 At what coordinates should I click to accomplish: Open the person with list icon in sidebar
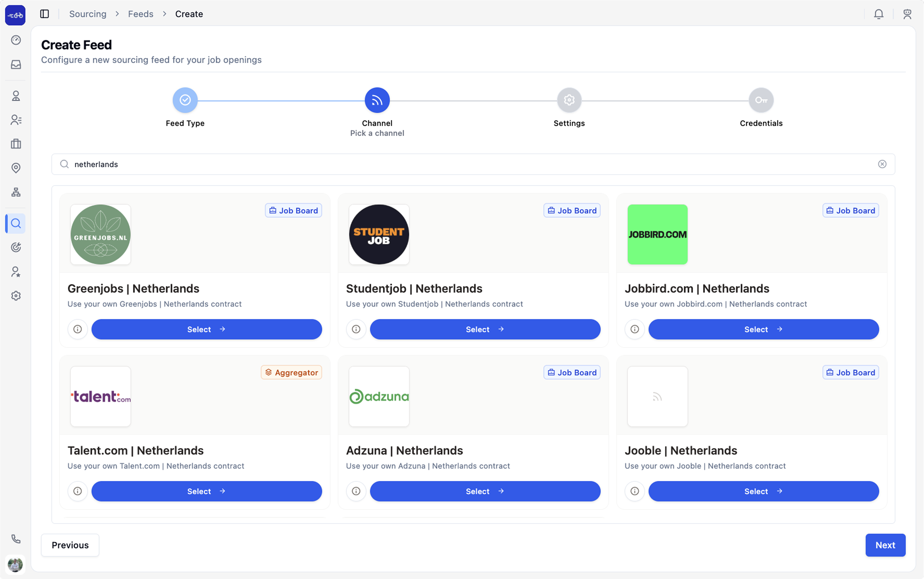tap(16, 120)
